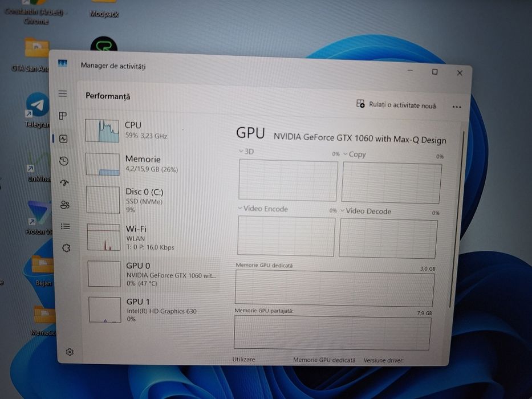The width and height of the screenshot is (532, 399).
Task: Open the hamburger navigation menu
Action: point(62,93)
